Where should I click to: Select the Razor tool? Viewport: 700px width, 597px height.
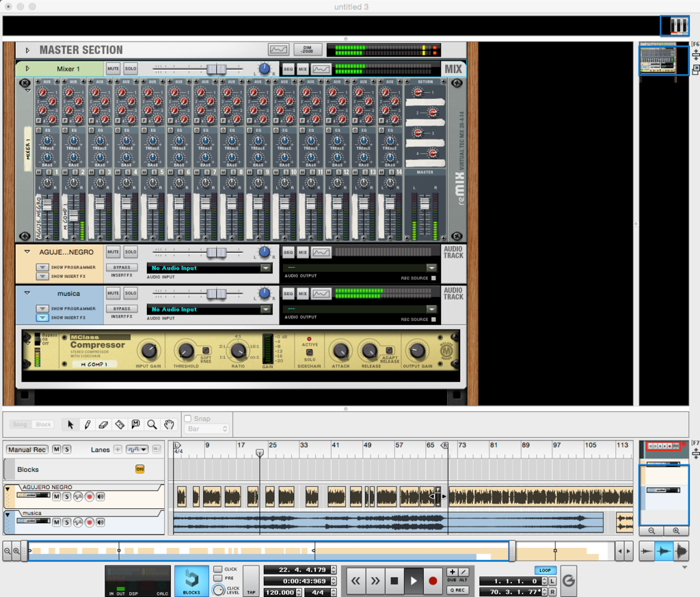tap(120, 424)
